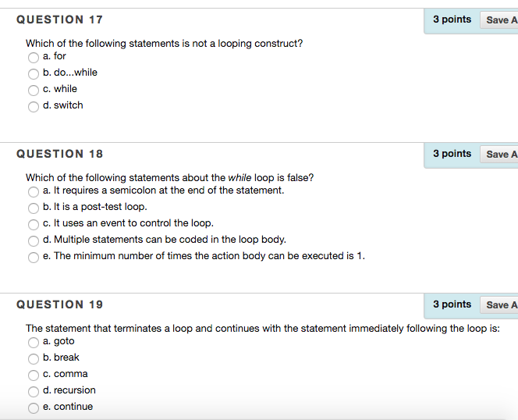Choose 'a. goto' in Question 19
The image size is (518, 420).
34,342
